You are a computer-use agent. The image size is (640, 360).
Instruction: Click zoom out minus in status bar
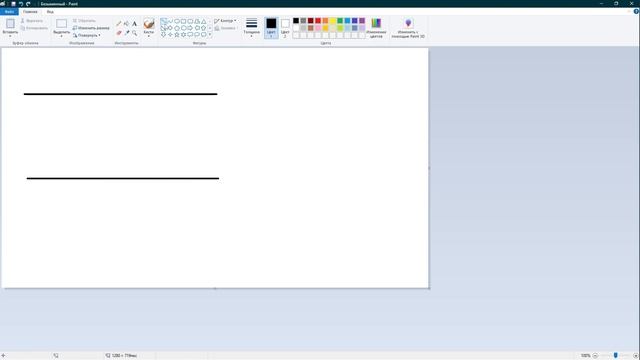pyautogui.click(x=595, y=356)
